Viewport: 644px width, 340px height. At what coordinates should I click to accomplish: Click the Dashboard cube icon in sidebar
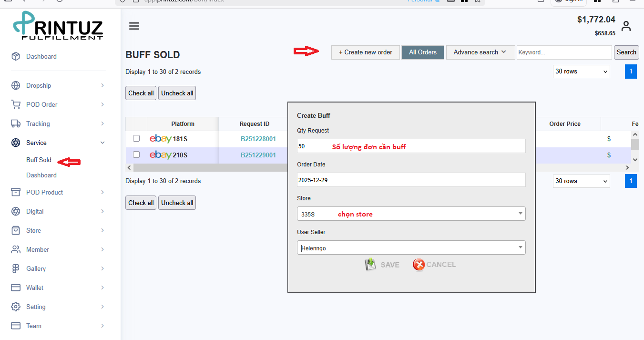point(16,56)
